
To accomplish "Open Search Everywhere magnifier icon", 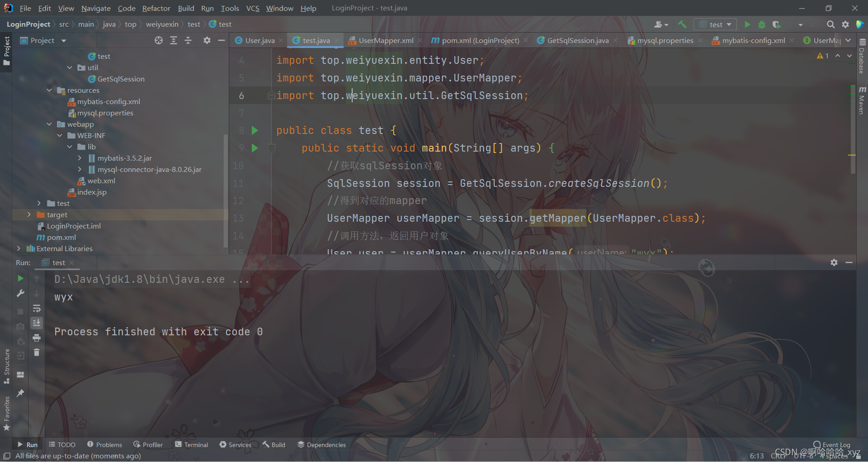I will [830, 24].
